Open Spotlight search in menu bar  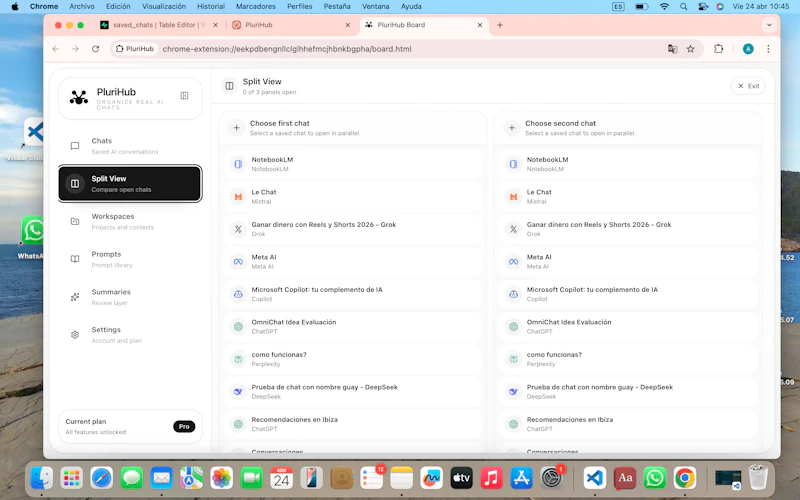(x=683, y=7)
